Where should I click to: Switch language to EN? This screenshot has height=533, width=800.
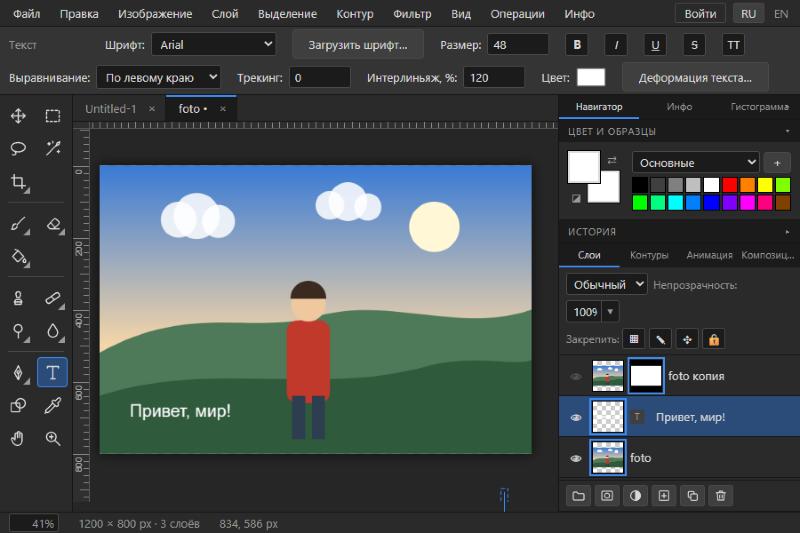point(781,14)
